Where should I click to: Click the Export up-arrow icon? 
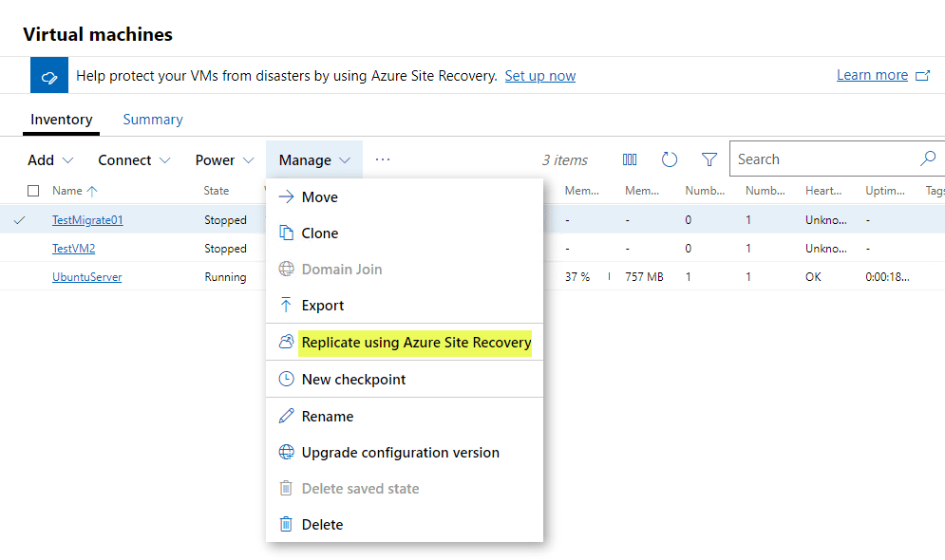286,305
